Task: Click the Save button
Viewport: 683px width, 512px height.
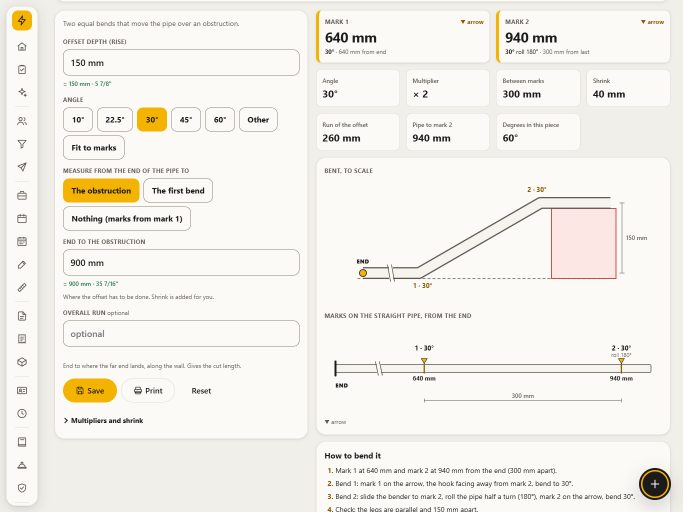Action: pos(90,390)
